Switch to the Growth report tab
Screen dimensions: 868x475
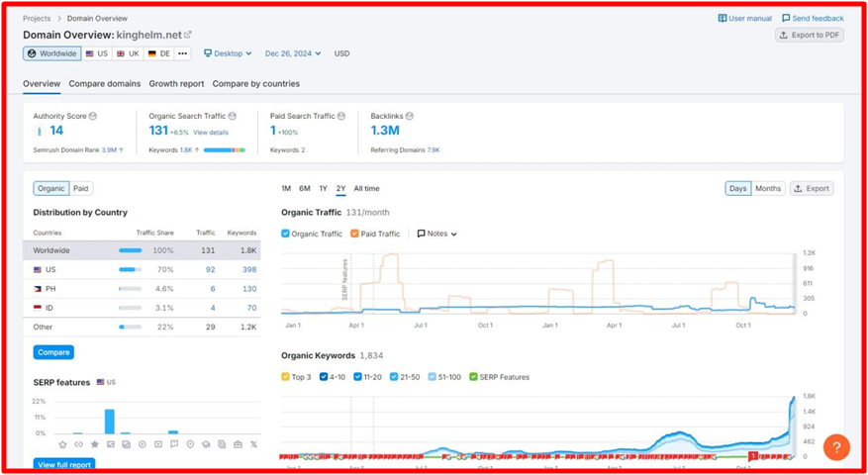pos(176,84)
